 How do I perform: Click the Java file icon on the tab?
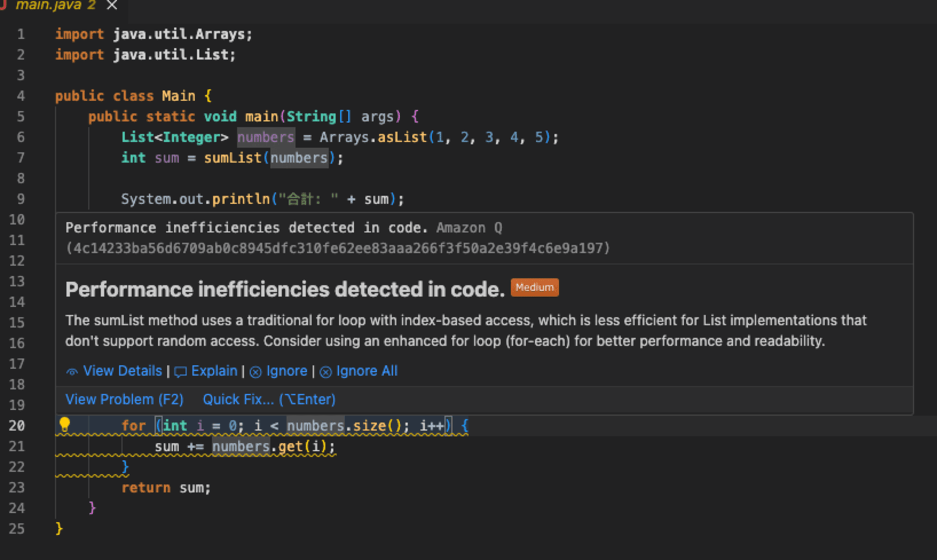tap(4, 5)
